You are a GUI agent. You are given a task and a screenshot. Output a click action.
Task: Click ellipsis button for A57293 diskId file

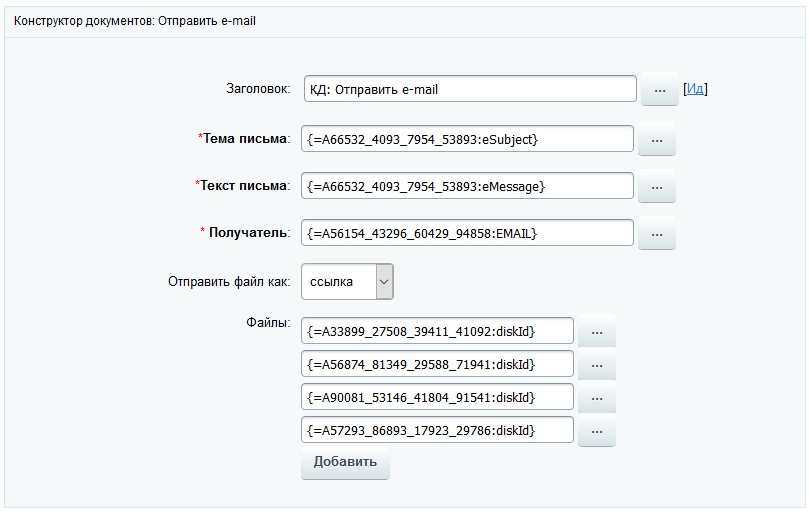(x=597, y=431)
